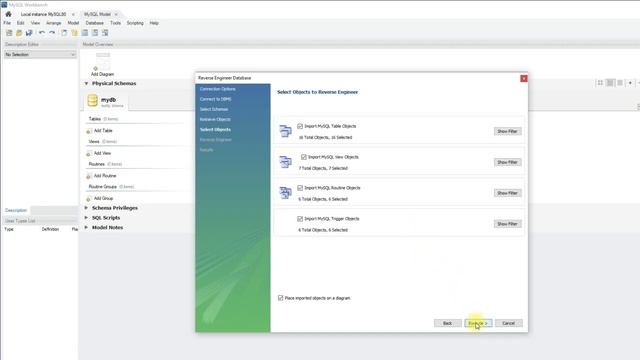Click the Add Group icon
The image size is (640, 360).
tap(89, 198)
